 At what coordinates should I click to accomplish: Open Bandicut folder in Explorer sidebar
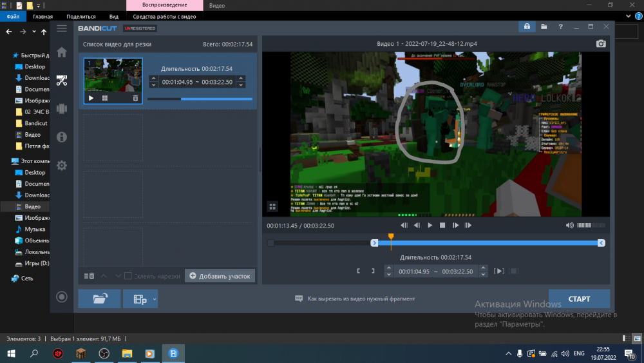click(x=31, y=123)
